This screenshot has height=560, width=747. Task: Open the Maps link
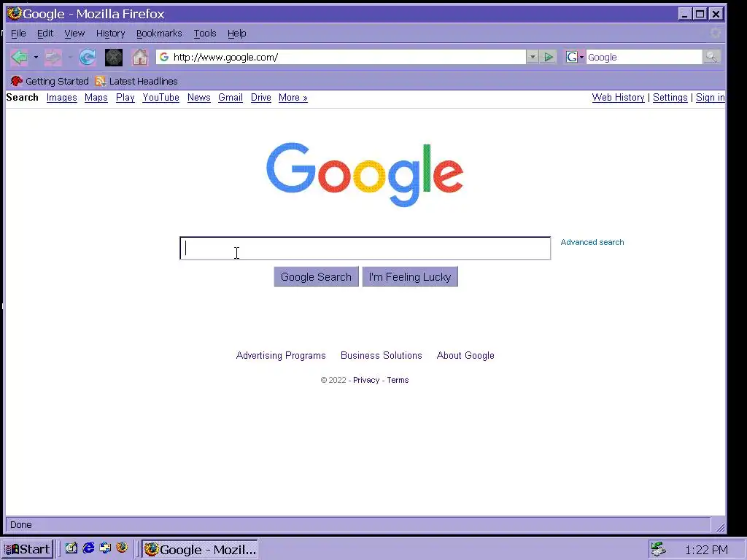pos(96,98)
